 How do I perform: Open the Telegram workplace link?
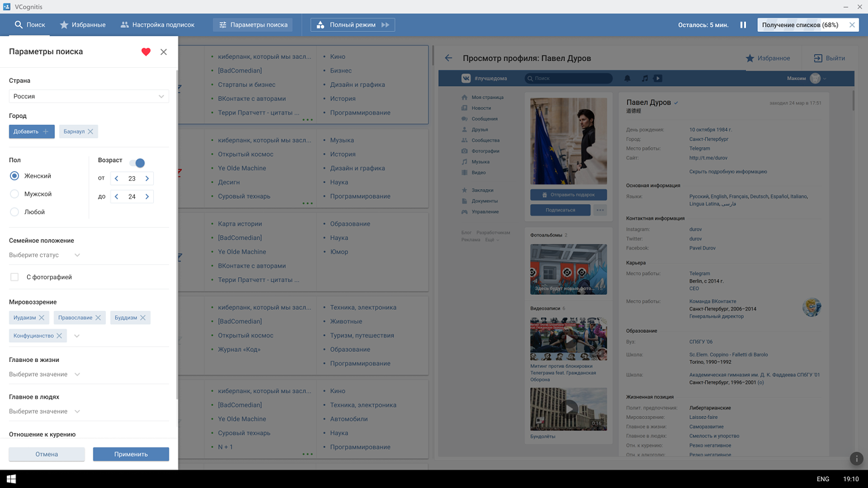tap(700, 148)
